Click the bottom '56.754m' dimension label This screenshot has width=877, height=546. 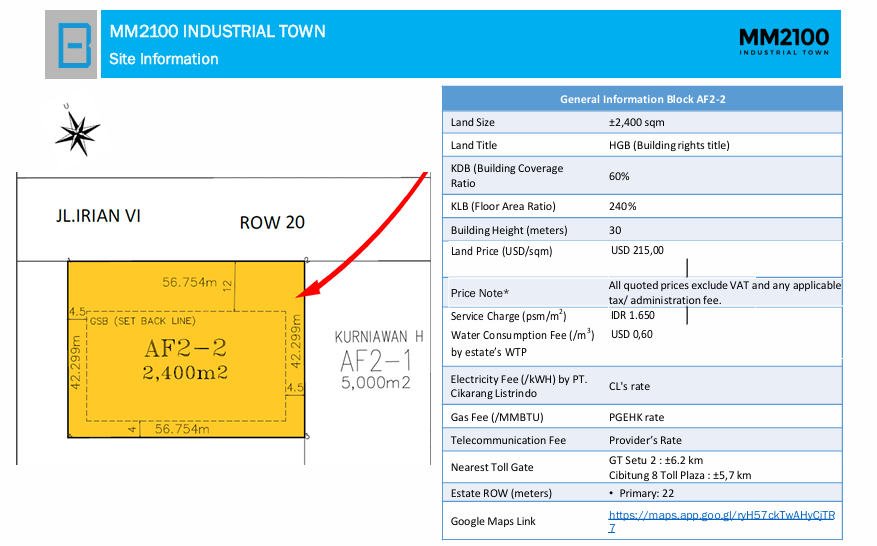click(182, 429)
